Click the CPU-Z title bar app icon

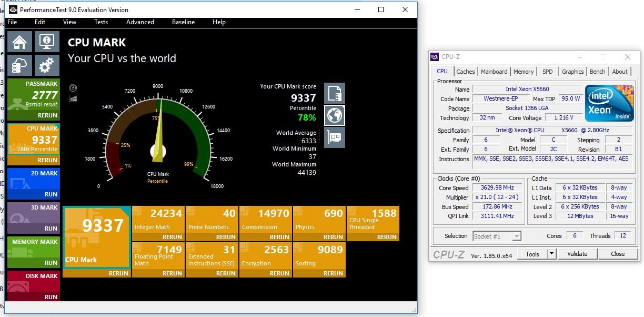point(435,57)
